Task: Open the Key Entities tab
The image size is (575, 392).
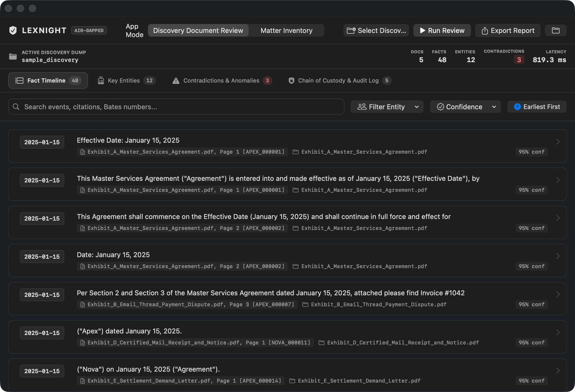Action: 127,80
